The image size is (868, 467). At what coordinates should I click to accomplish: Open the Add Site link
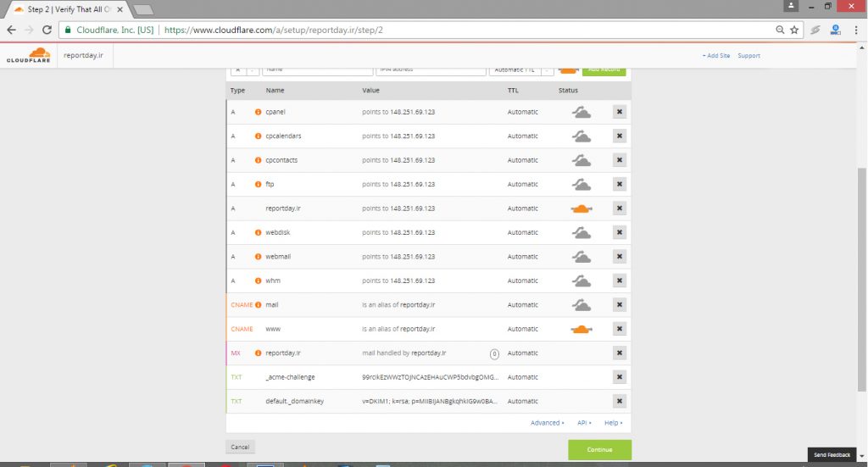[x=716, y=55]
